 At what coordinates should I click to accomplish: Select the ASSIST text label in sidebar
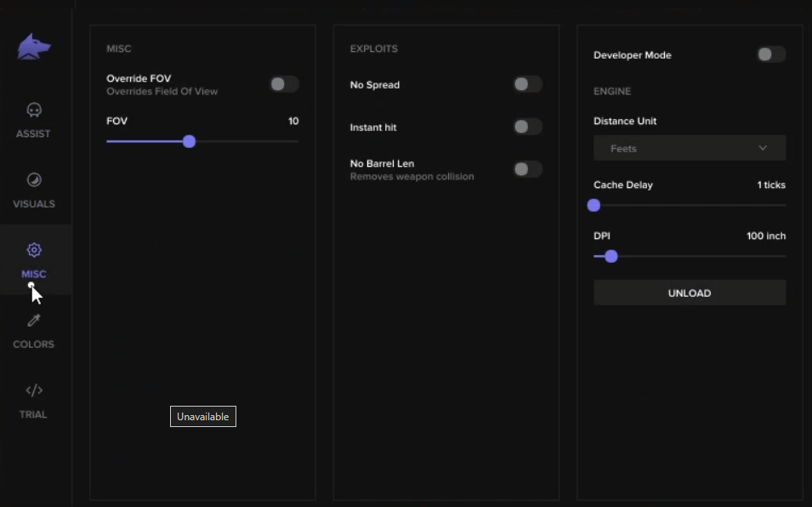pos(33,134)
